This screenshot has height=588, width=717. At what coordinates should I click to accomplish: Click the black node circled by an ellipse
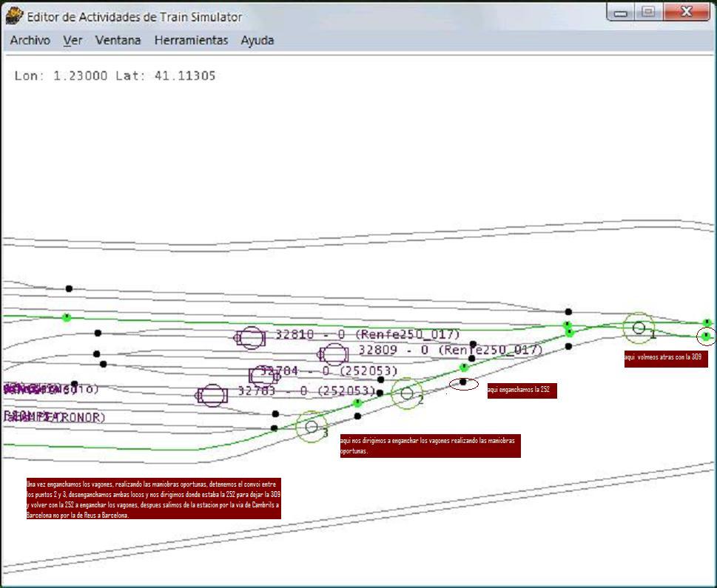(x=463, y=382)
